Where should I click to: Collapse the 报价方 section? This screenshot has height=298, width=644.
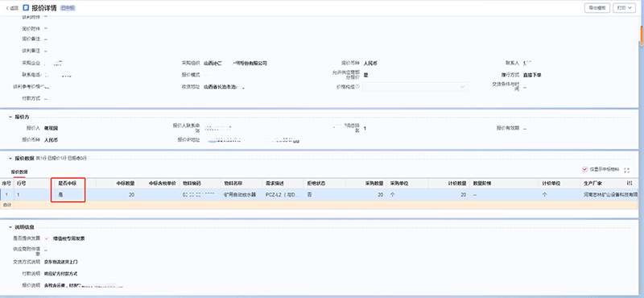[10, 117]
